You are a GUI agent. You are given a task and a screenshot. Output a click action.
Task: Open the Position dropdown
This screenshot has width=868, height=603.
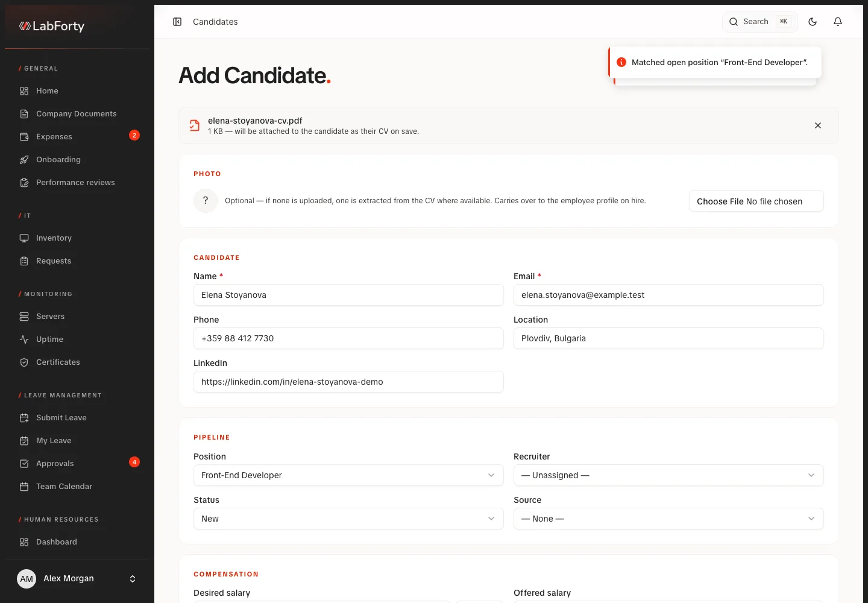[348, 475]
